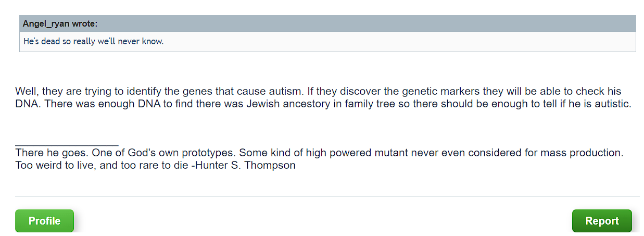
Task: Click "tell if he is autistic" phrase
Action: point(582,104)
